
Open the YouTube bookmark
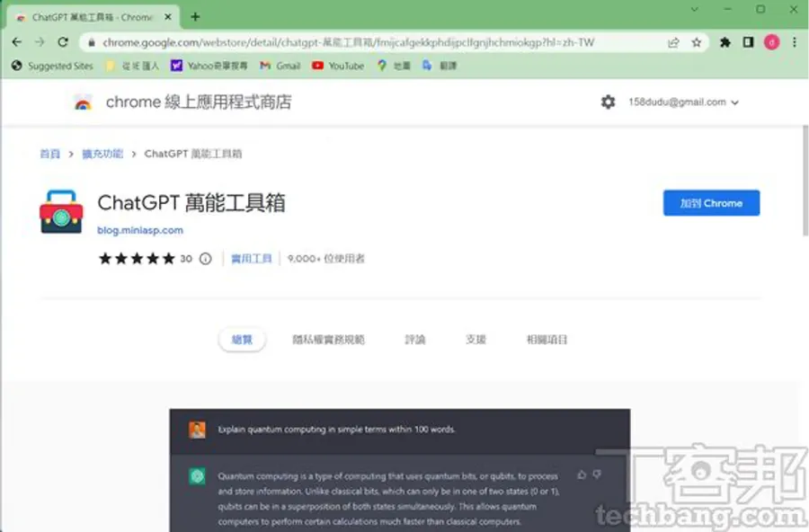pos(338,66)
